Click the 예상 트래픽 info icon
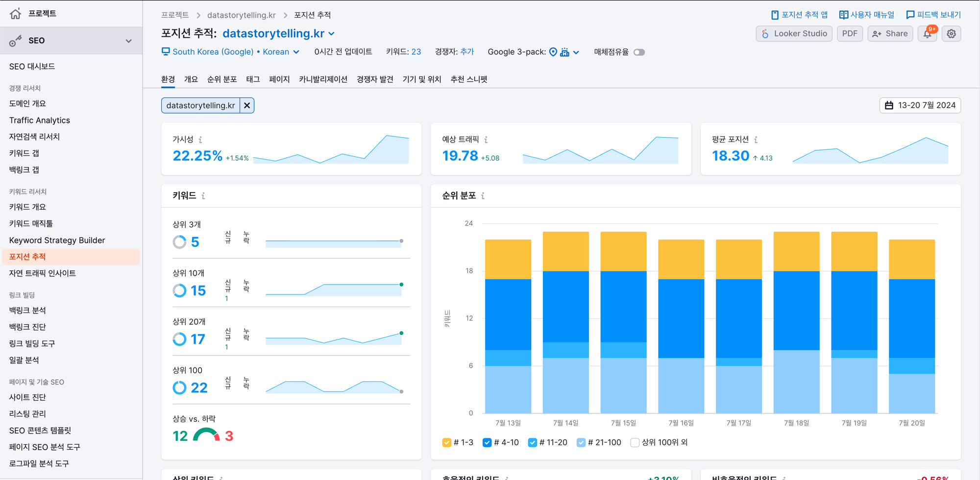This screenshot has width=980, height=480. tap(486, 140)
